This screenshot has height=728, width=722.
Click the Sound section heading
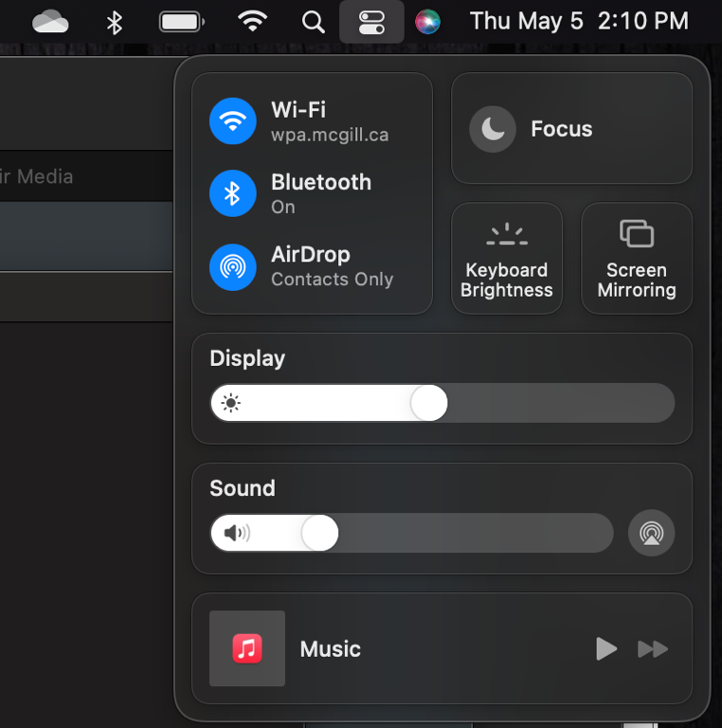pyautogui.click(x=243, y=488)
